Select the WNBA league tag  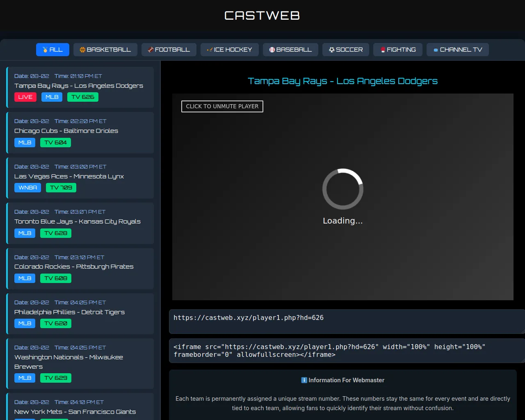[x=27, y=188]
